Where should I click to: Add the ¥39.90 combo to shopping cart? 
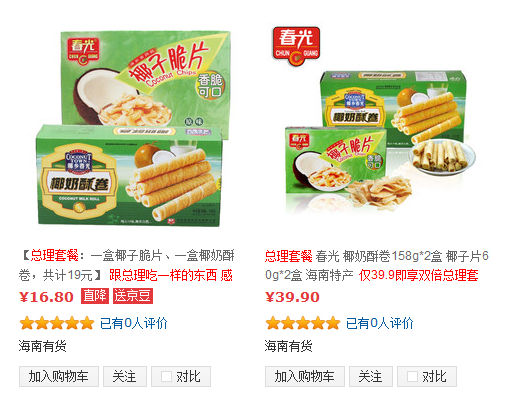305,376
